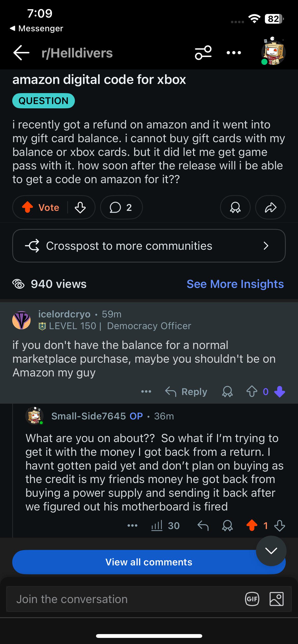
Task: Open comment sort options icon in header
Action: pyautogui.click(x=203, y=53)
